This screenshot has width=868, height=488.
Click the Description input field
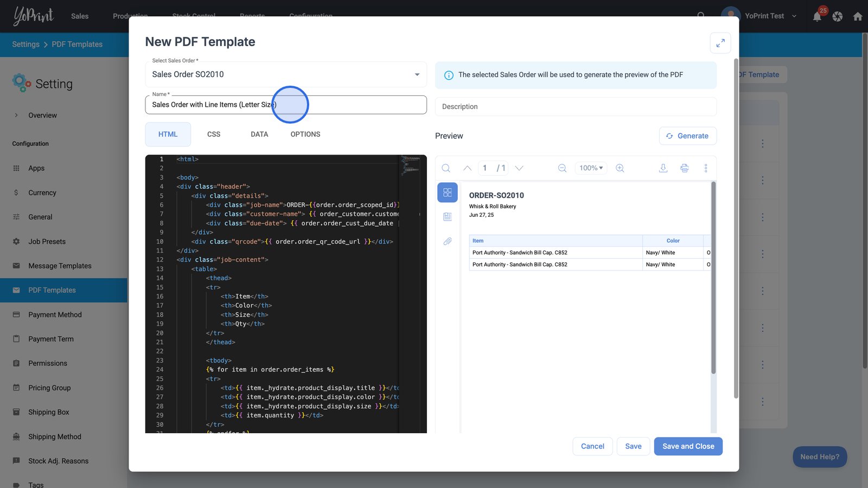click(x=575, y=107)
